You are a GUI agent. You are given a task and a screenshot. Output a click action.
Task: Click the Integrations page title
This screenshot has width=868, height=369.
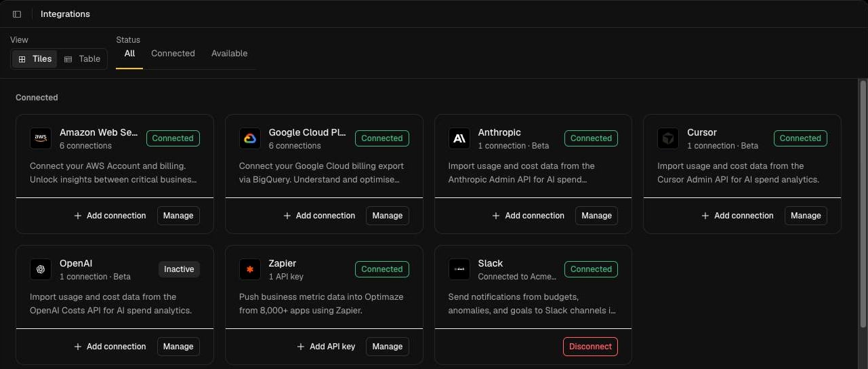[65, 14]
